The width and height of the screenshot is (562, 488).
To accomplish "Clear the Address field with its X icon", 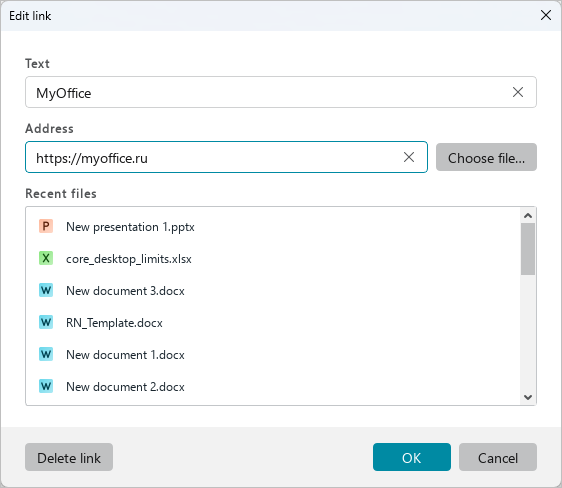I will coord(409,157).
